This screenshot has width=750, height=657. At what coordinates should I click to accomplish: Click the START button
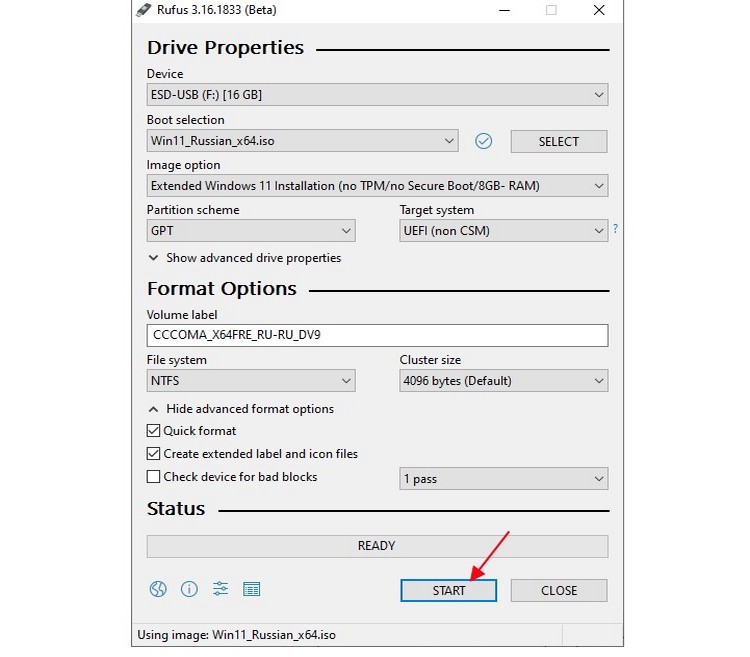coord(448,591)
